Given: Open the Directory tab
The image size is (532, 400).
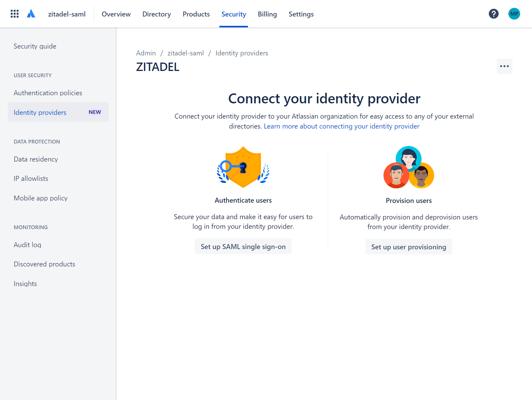Looking at the screenshot, I should point(156,14).
